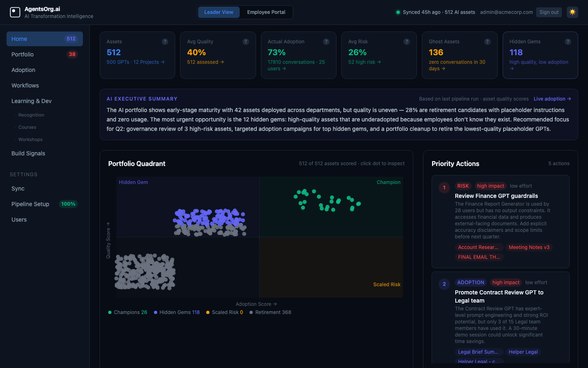Click the Actual Adoption question mark icon

[x=326, y=42]
